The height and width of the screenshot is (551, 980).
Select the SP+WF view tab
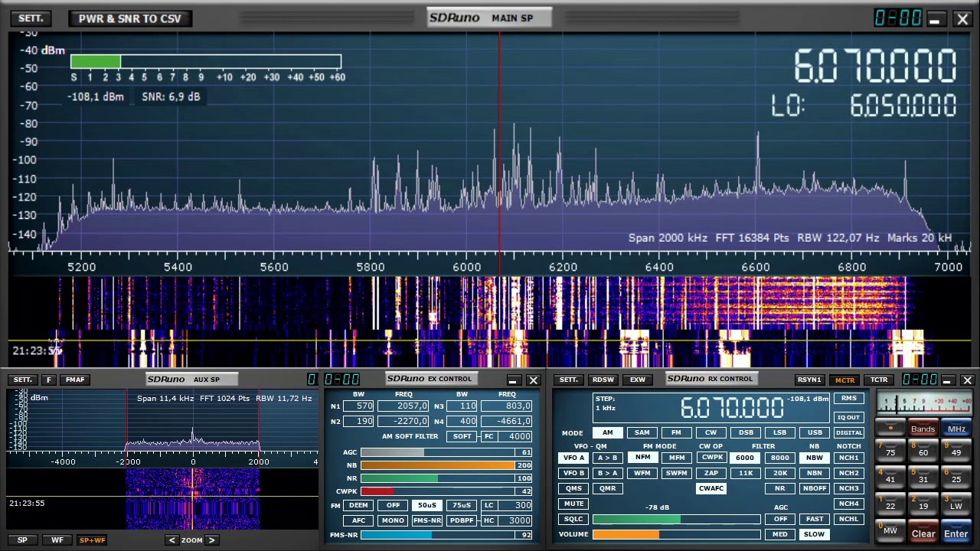click(92, 540)
